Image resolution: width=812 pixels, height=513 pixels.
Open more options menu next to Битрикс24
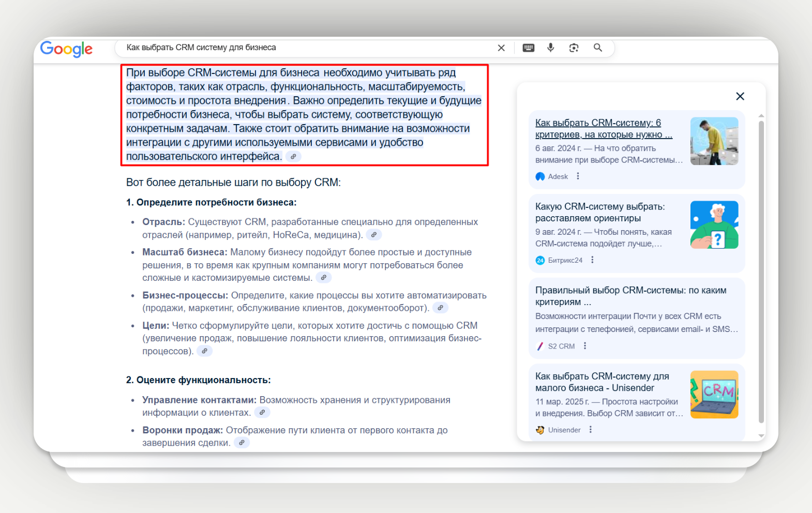point(592,260)
